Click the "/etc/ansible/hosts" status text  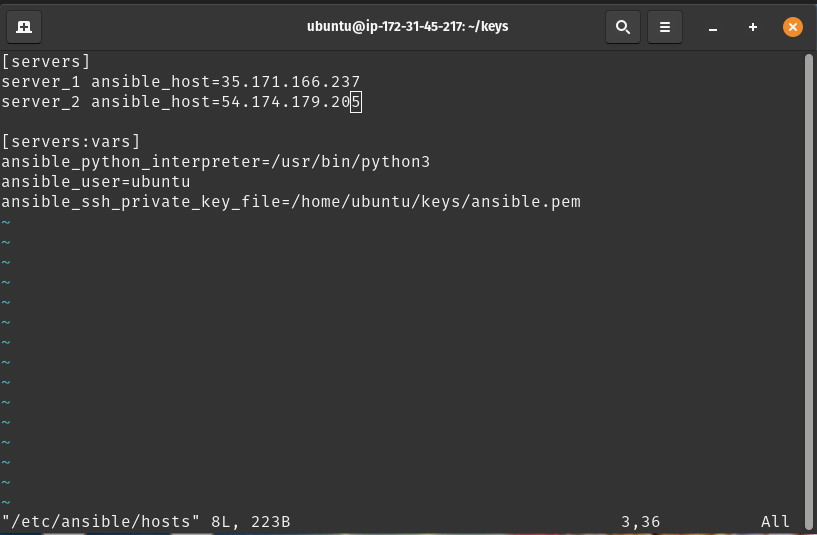101,521
